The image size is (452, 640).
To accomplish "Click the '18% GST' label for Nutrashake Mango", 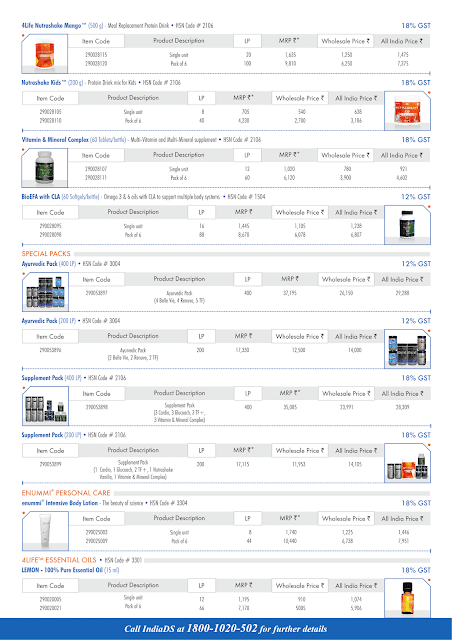I will pyautogui.click(x=416, y=26).
